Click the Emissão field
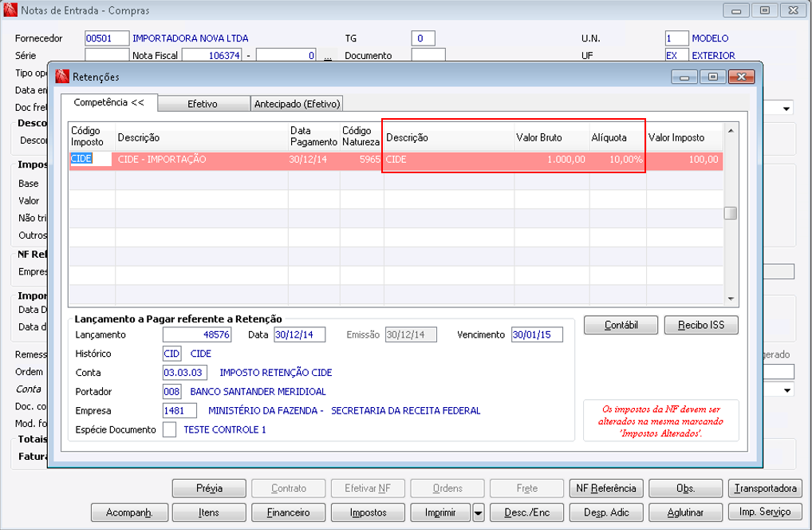Screen dimensions: 812x530 pyautogui.click(x=411, y=334)
